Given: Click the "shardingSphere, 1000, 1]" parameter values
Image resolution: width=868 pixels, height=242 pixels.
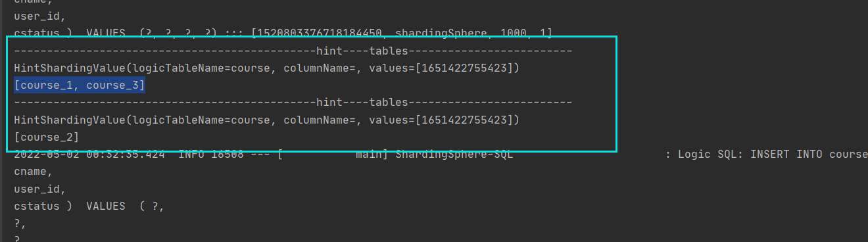Looking at the screenshot, I should (473, 33).
